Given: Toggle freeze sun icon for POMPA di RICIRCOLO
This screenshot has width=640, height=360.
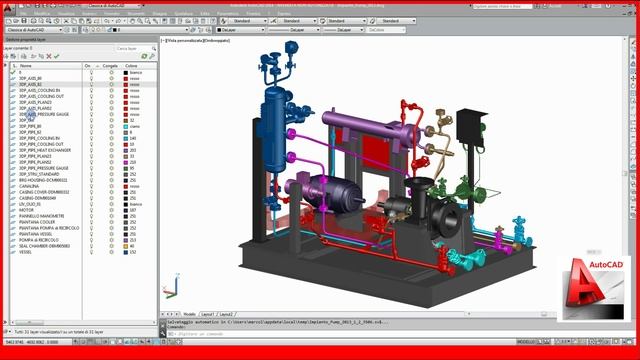Looking at the screenshot, I should (x=111, y=240).
